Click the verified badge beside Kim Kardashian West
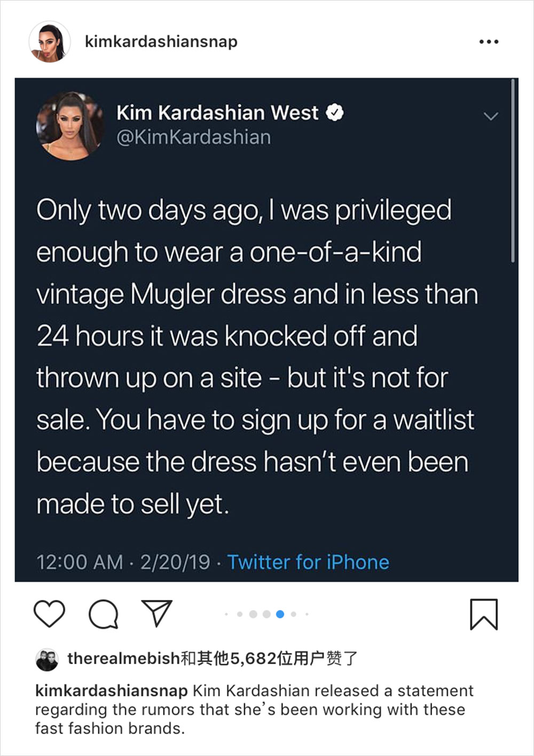This screenshot has width=534, height=756. click(x=335, y=113)
